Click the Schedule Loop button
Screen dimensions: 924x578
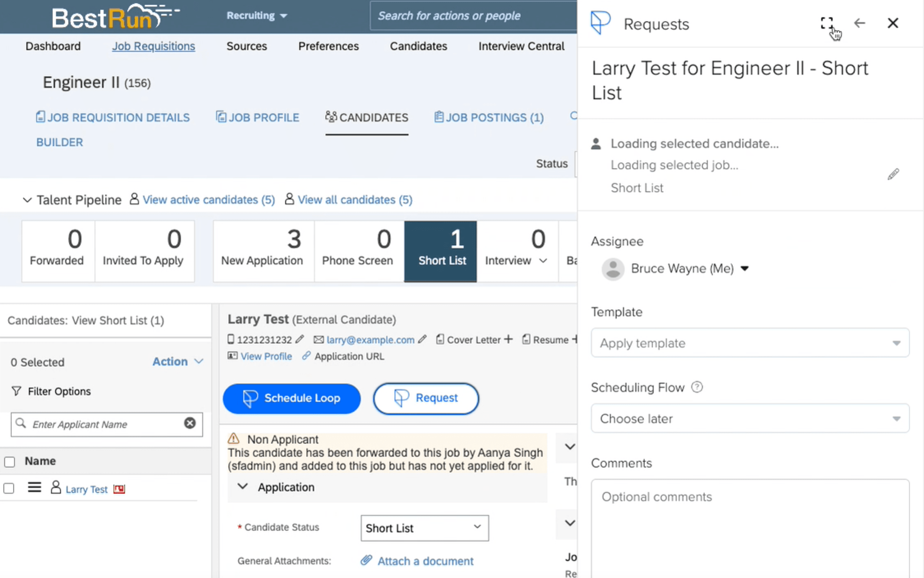(x=291, y=398)
